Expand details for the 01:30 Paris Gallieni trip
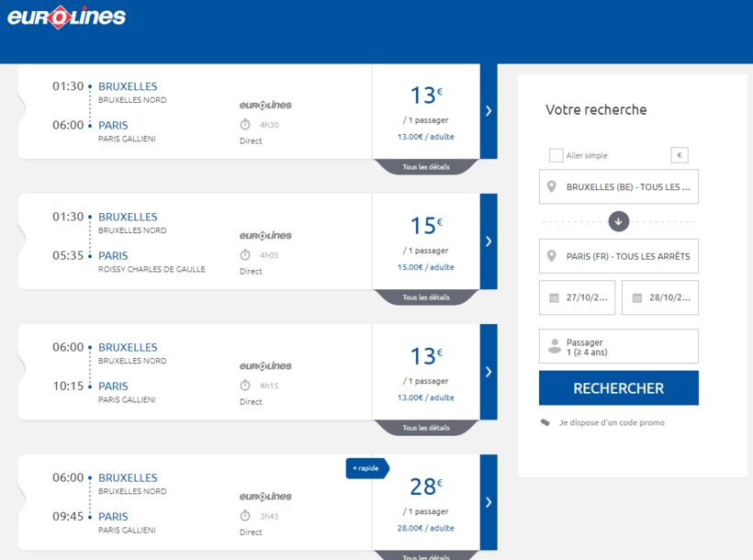 click(x=426, y=167)
